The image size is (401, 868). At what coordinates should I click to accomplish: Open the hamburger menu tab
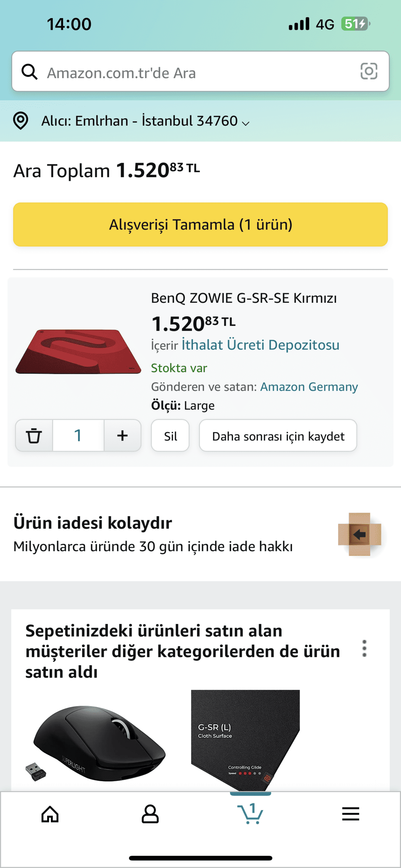point(350,814)
